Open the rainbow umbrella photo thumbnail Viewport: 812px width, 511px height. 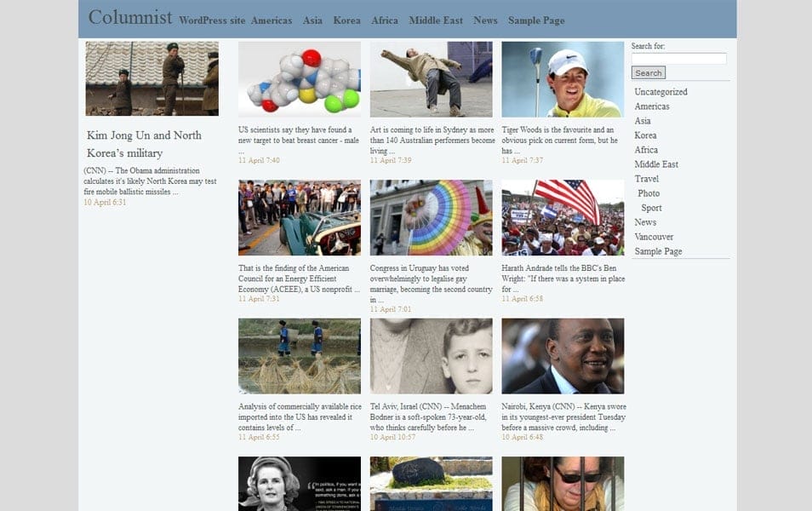(431, 217)
